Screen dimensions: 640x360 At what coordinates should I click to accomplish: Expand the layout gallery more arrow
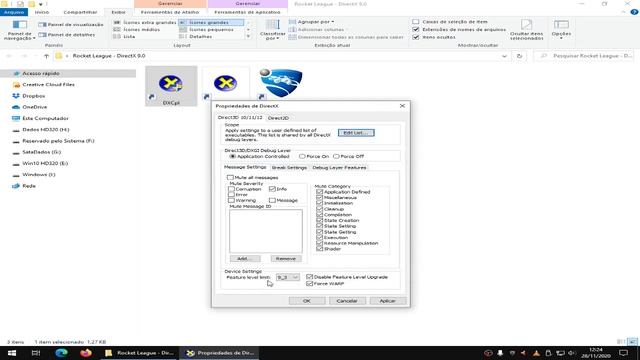click(248, 36)
